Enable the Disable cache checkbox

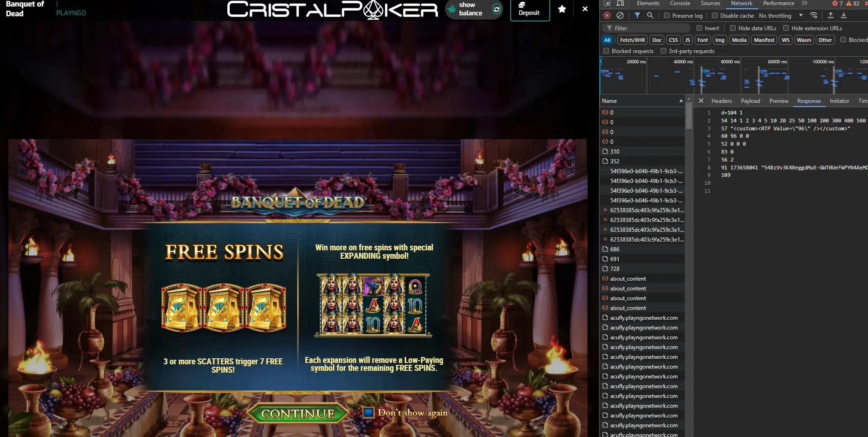coord(715,15)
